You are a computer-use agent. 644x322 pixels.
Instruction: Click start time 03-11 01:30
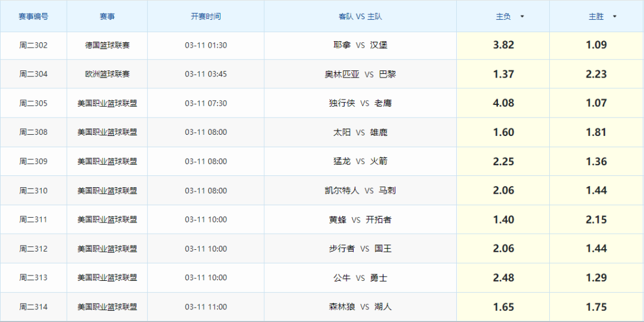[206, 45]
